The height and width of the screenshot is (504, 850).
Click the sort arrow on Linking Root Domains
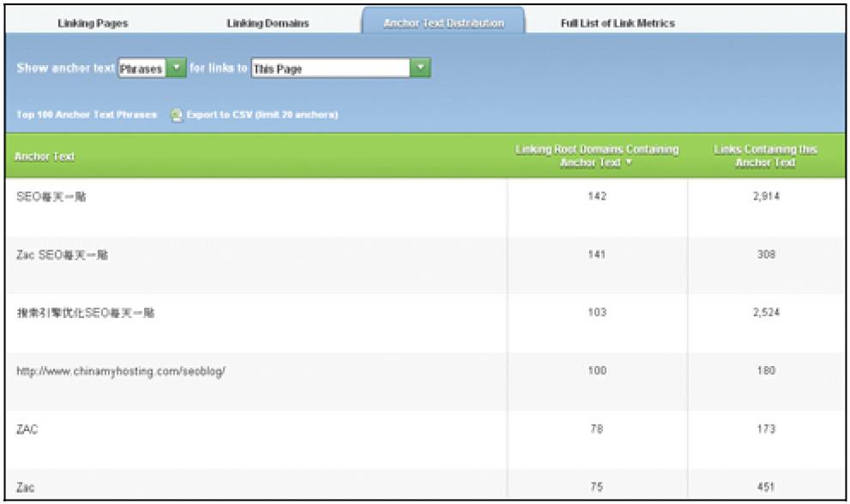coord(629,162)
